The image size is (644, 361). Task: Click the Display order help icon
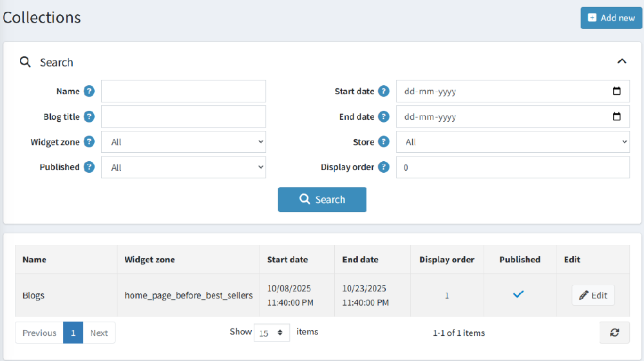pyautogui.click(x=384, y=167)
